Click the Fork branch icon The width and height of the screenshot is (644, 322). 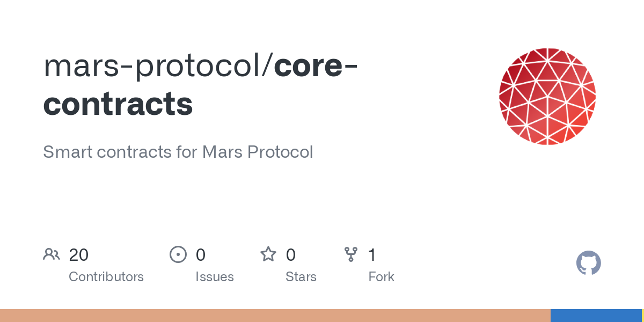(x=350, y=254)
